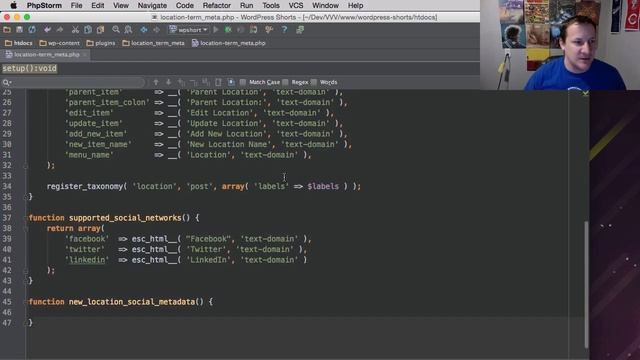This screenshot has height=360, width=640.
Task: Click the editor vertical scrollbar thumb
Action: (x=586, y=284)
